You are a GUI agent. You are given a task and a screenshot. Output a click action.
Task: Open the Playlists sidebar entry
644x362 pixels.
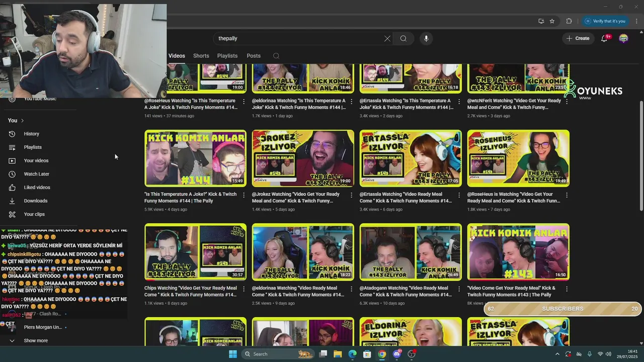click(33, 147)
